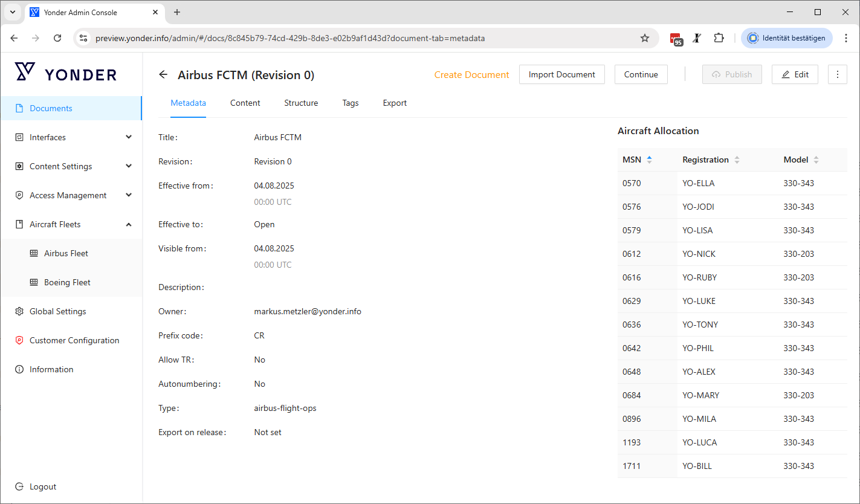
Task: Click the black X extension icon
Action: point(697,38)
